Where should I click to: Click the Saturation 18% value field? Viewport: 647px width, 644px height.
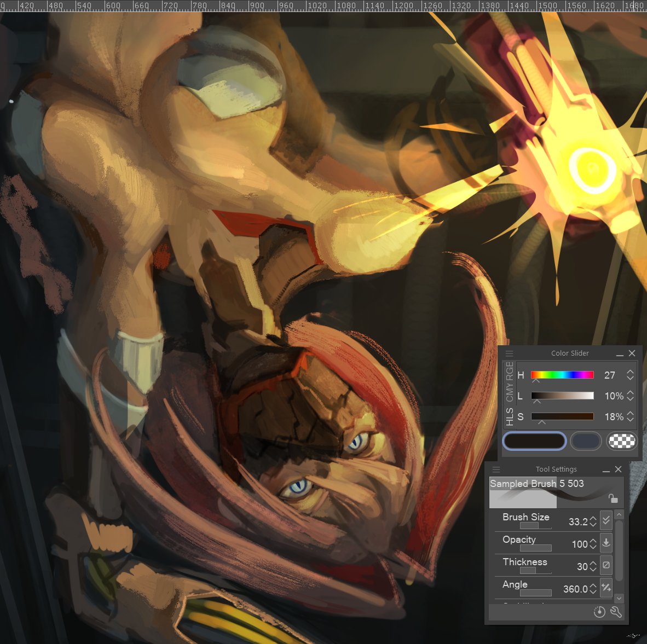(x=614, y=417)
